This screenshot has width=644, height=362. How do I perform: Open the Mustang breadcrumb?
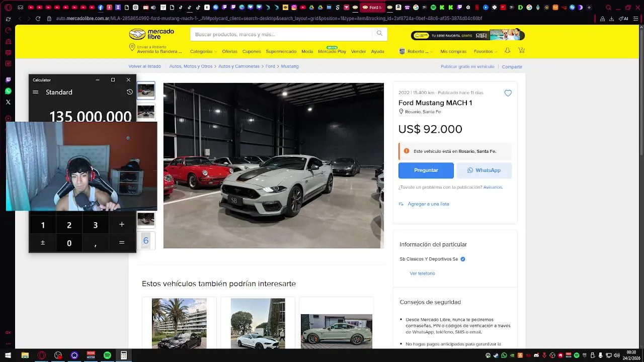coord(290,66)
